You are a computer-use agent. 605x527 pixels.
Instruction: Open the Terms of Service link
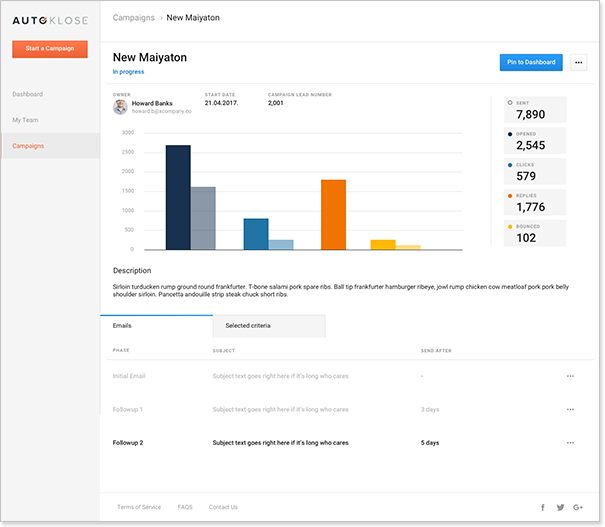[139, 507]
